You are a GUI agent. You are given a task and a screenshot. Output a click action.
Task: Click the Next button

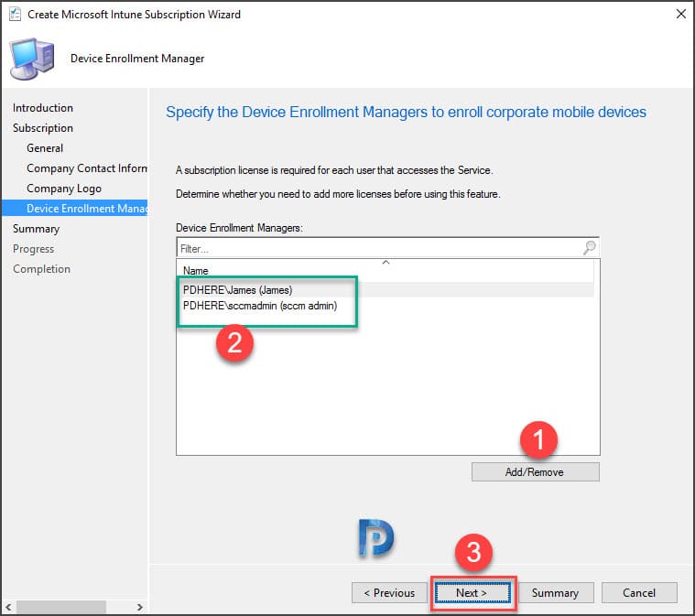(472, 593)
